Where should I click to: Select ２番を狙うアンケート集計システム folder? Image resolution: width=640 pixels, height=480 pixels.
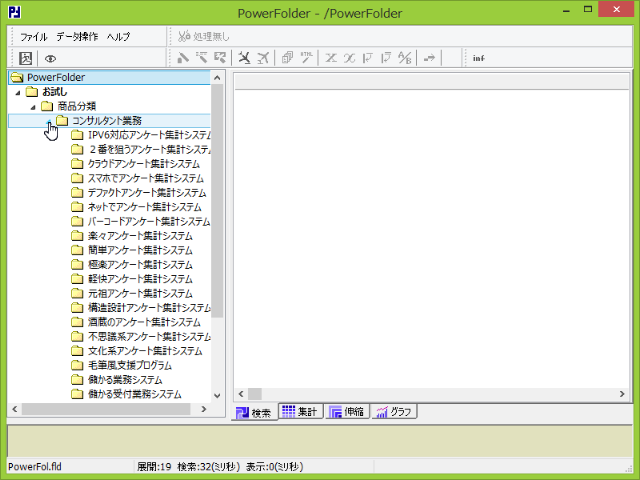[x=149, y=149]
